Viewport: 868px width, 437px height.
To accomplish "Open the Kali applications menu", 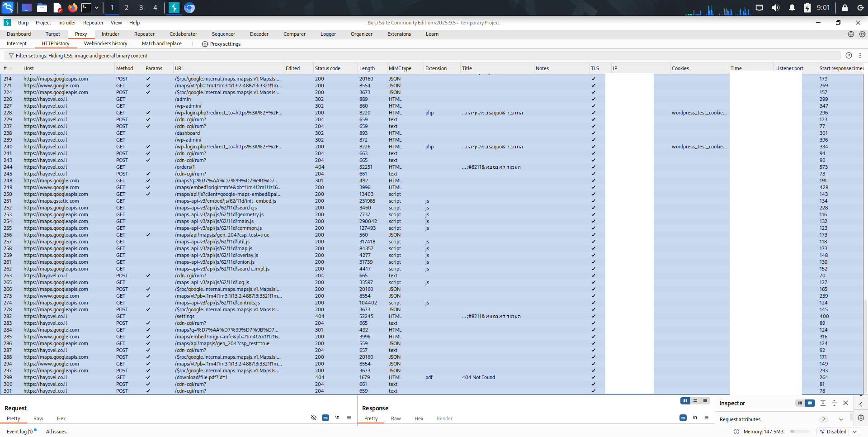I will click(x=8, y=8).
